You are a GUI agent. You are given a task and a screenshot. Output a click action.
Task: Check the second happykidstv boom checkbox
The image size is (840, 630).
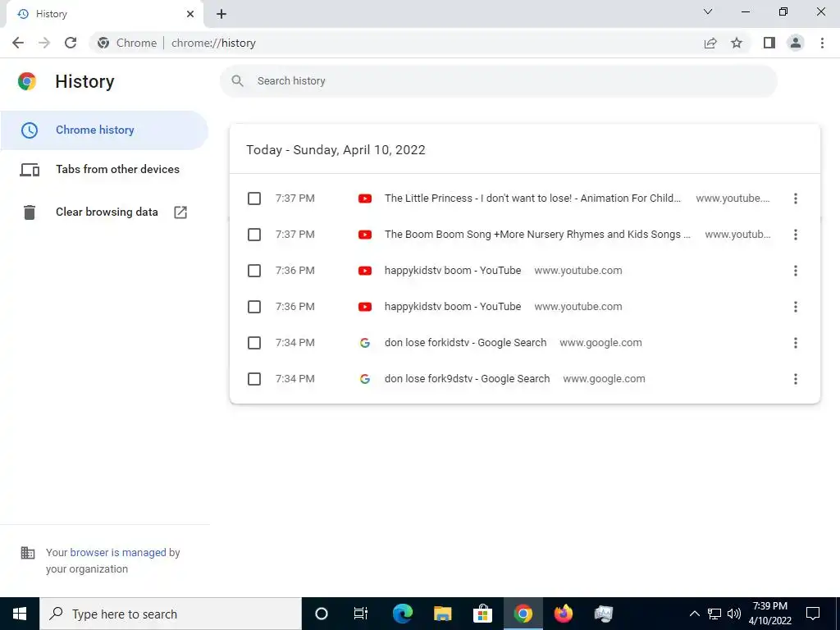[x=254, y=307]
